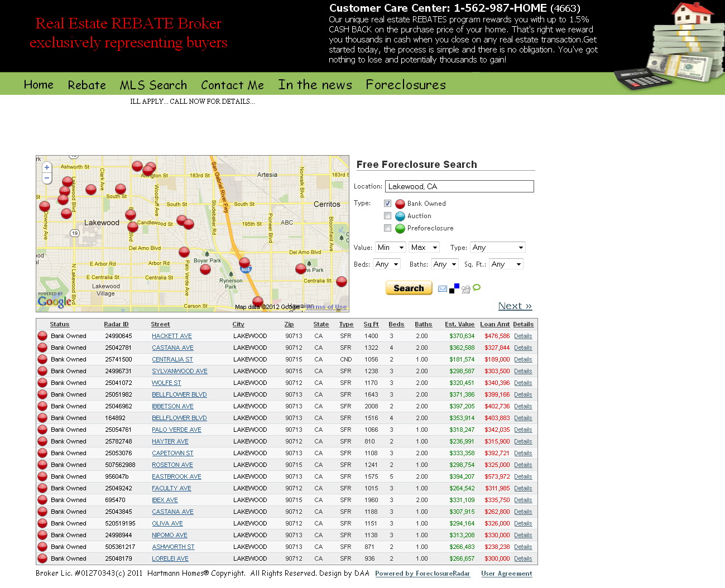Sort the table by Est. Value header
This screenshot has width=725, height=588.
click(x=459, y=324)
